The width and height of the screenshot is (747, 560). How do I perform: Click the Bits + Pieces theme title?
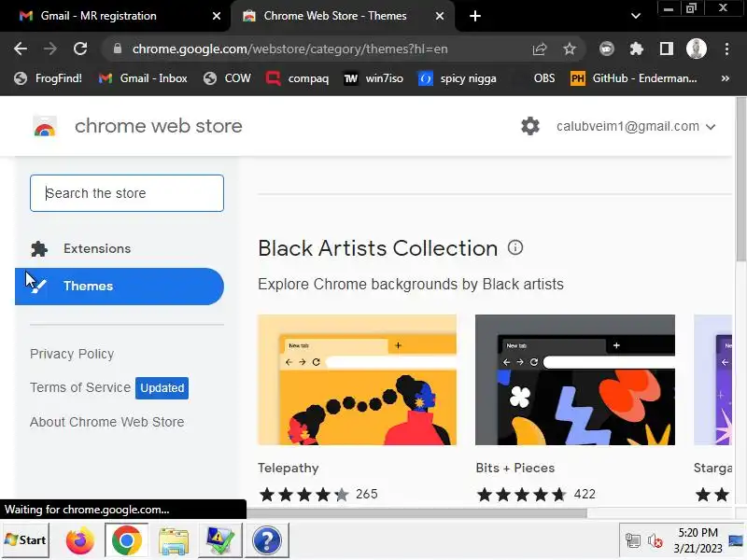click(x=515, y=469)
